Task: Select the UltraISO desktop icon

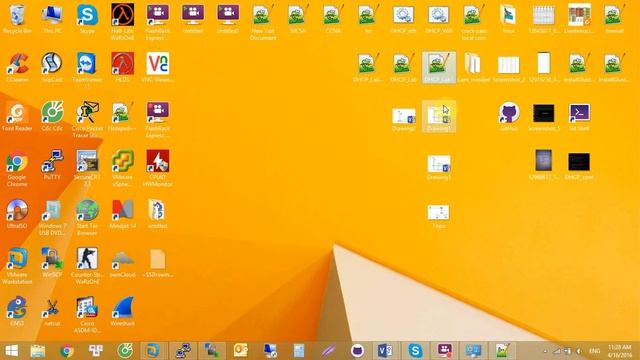Action: pos(17,214)
